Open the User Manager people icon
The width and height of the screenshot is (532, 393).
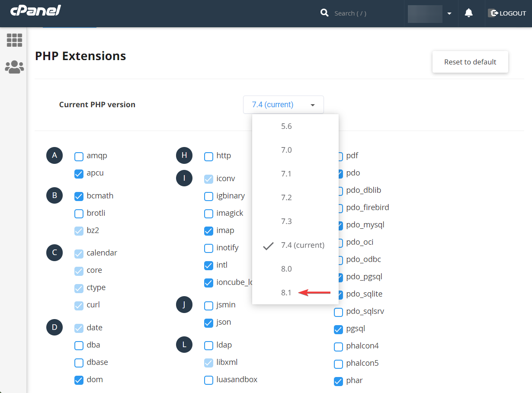pos(14,67)
